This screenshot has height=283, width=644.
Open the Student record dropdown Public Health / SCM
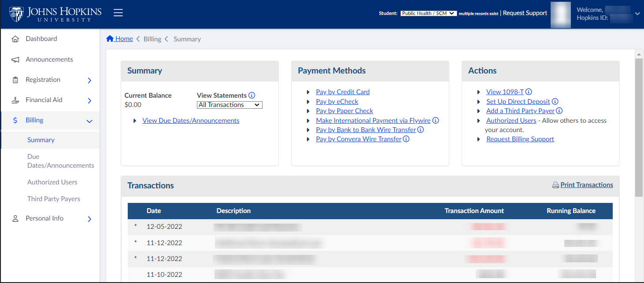[x=429, y=13]
